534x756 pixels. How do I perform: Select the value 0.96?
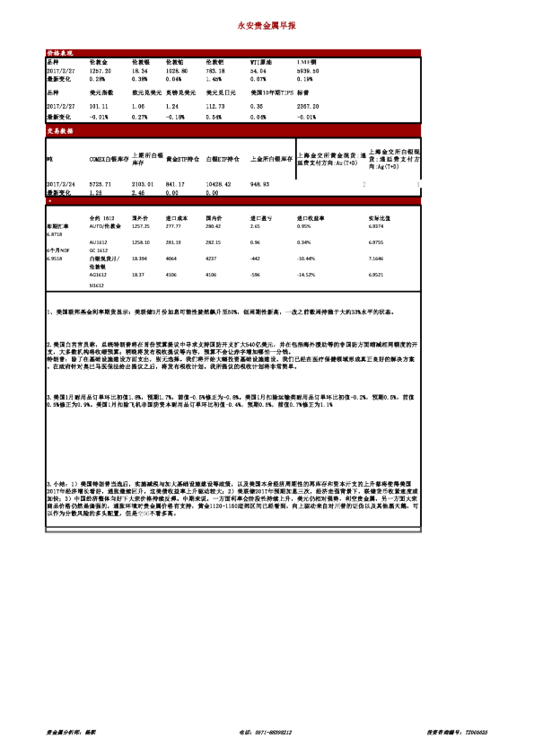pyautogui.click(x=255, y=242)
